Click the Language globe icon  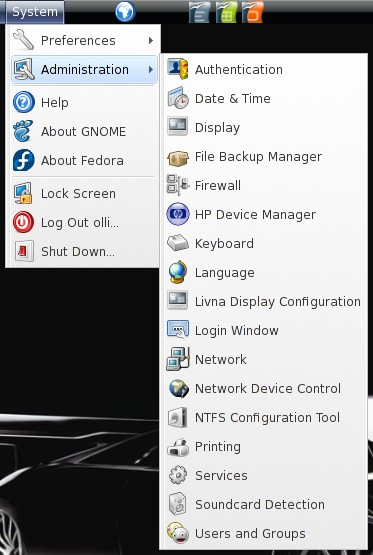coord(177,272)
